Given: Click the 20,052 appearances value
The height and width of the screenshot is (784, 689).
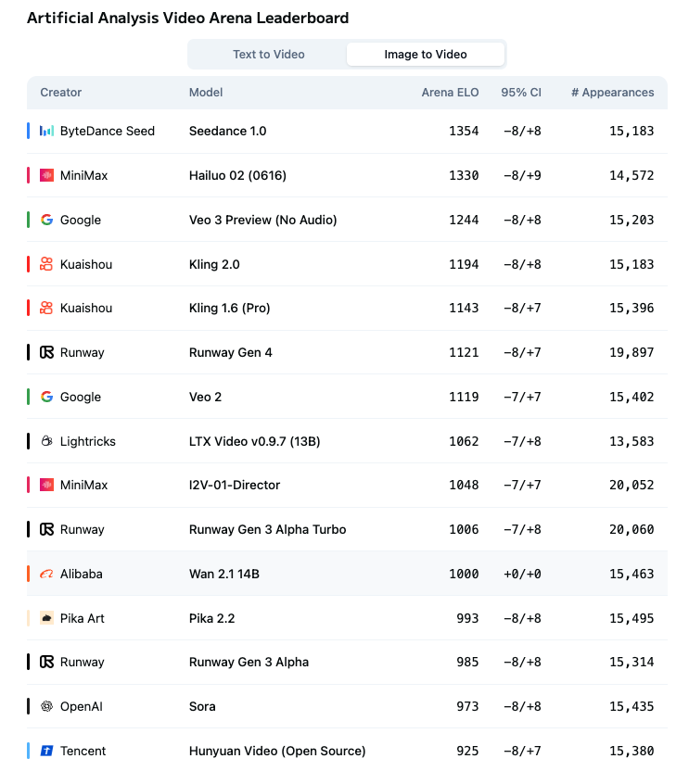Looking at the screenshot, I should coord(632,485).
